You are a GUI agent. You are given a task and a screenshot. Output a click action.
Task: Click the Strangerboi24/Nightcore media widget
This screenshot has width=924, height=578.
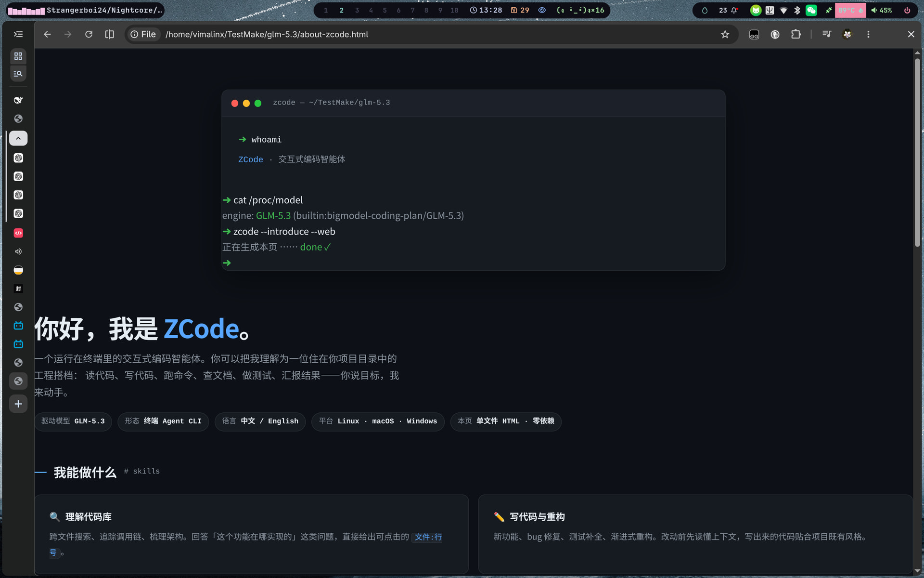click(x=86, y=10)
